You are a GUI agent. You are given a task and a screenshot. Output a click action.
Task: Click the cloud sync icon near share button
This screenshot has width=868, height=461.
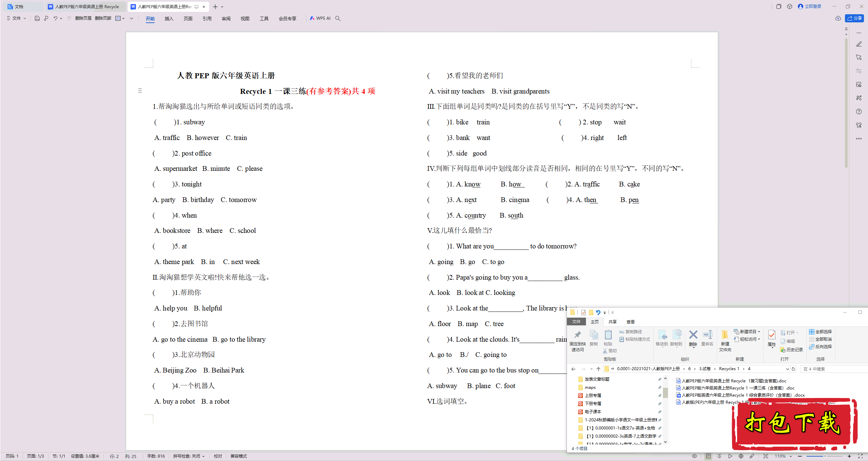(x=838, y=18)
